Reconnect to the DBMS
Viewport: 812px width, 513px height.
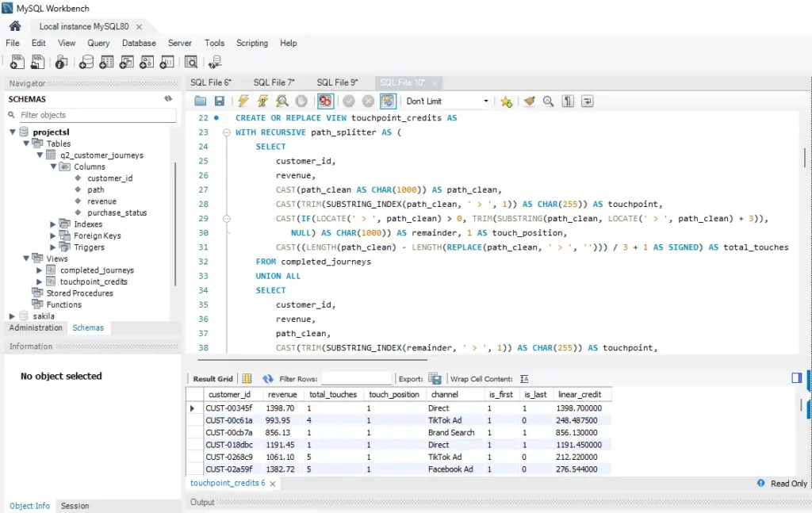215,62
